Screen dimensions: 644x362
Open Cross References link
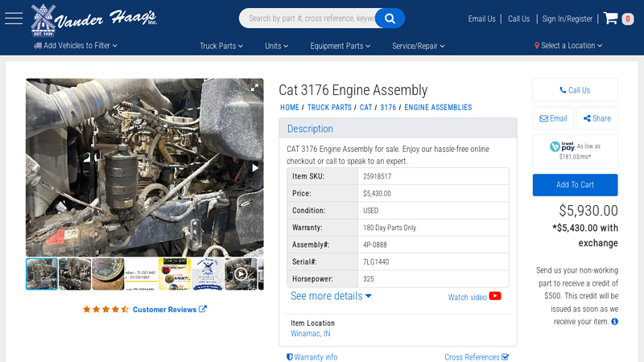coord(477,357)
